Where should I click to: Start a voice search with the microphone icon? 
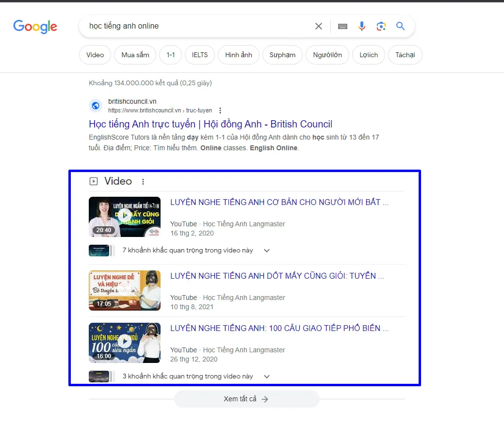point(362,26)
